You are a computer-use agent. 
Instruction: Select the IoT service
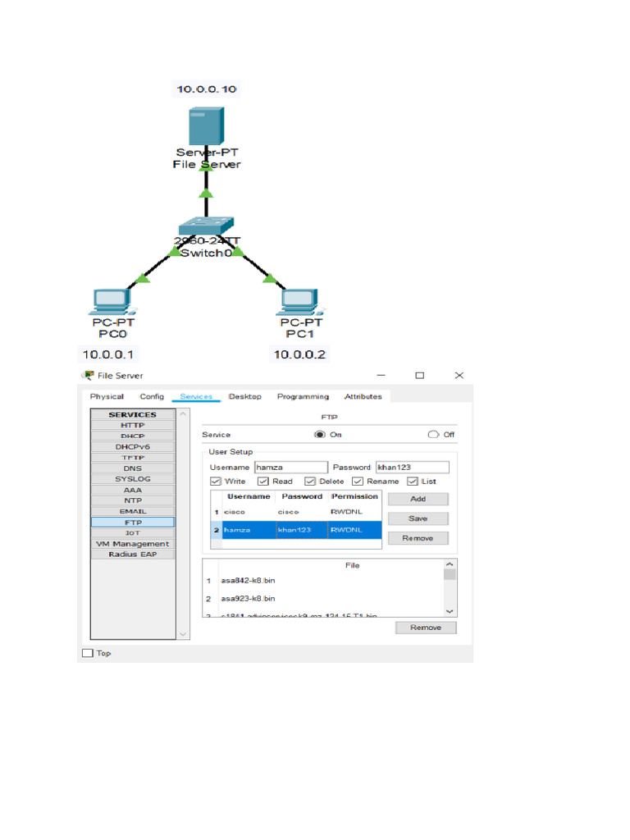(133, 533)
